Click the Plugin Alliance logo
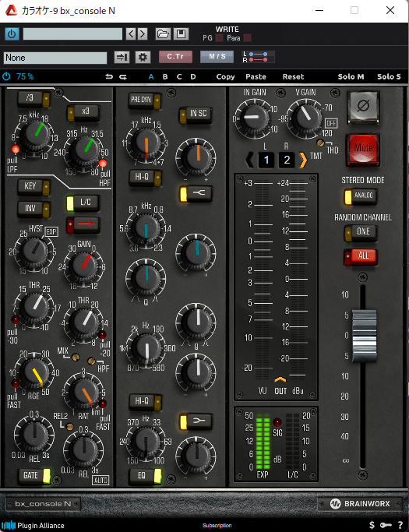The height and width of the screenshot is (532, 409). tap(33, 525)
